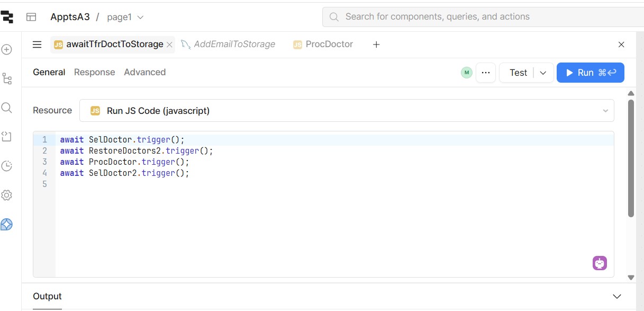This screenshot has height=311, width=644.
Task: Expand the Test button dropdown arrow
Action: [x=543, y=73]
